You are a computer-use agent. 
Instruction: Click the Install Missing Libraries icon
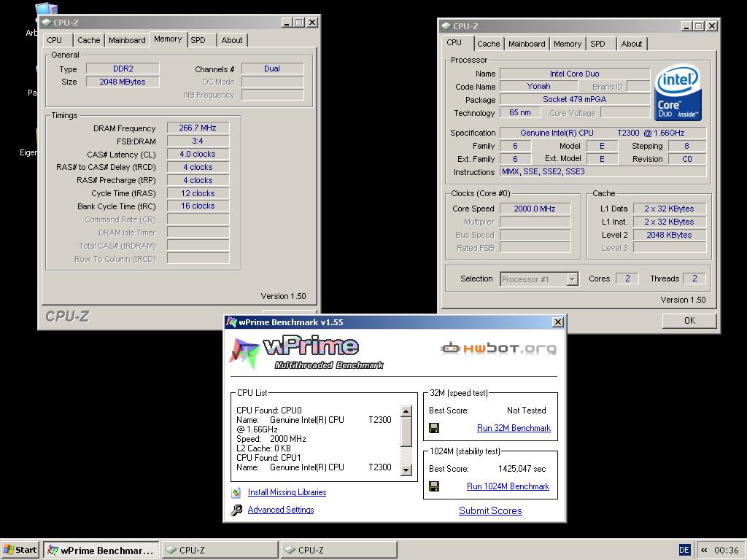(236, 492)
